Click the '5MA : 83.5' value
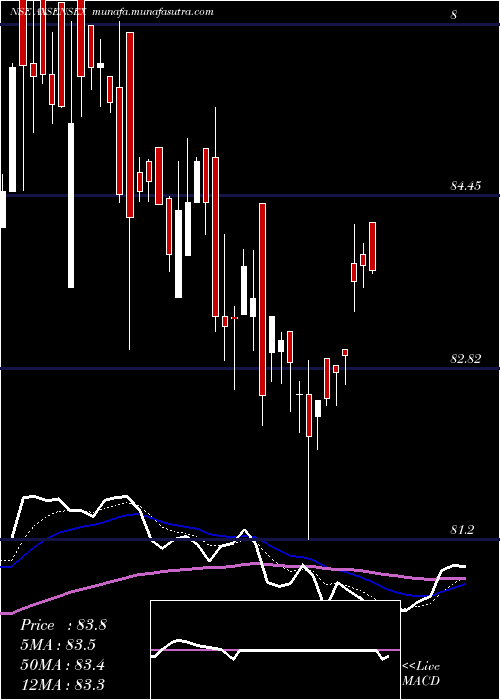Image resolution: width=500 pixels, height=700 pixels. pos(58,645)
